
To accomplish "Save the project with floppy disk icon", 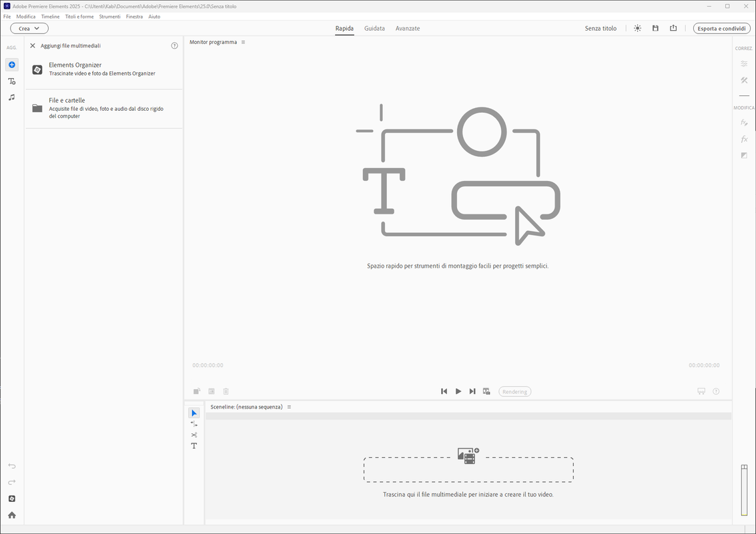I will pos(655,29).
